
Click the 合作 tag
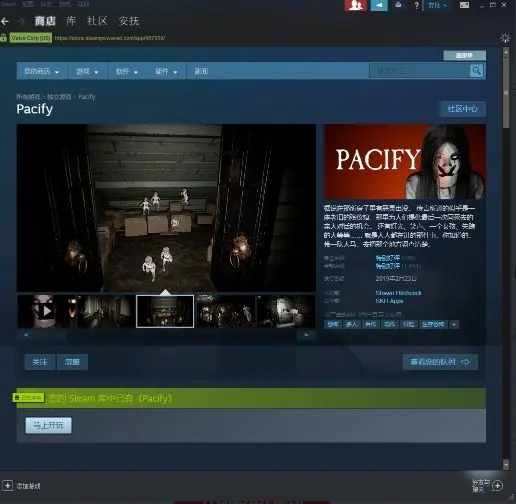click(x=370, y=324)
